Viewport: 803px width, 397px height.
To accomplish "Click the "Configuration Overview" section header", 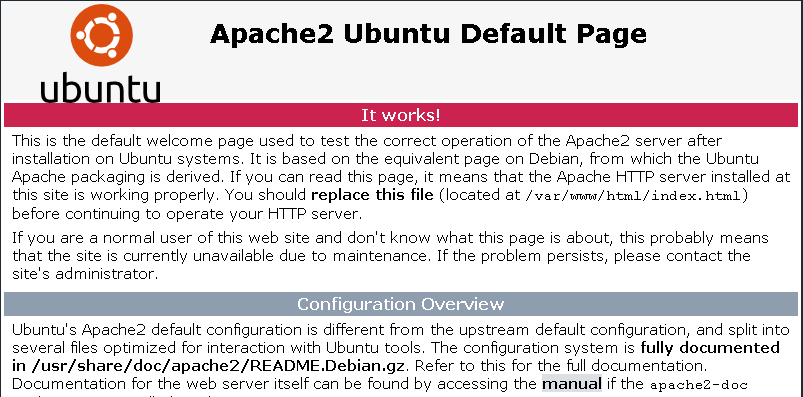I will [401, 304].
